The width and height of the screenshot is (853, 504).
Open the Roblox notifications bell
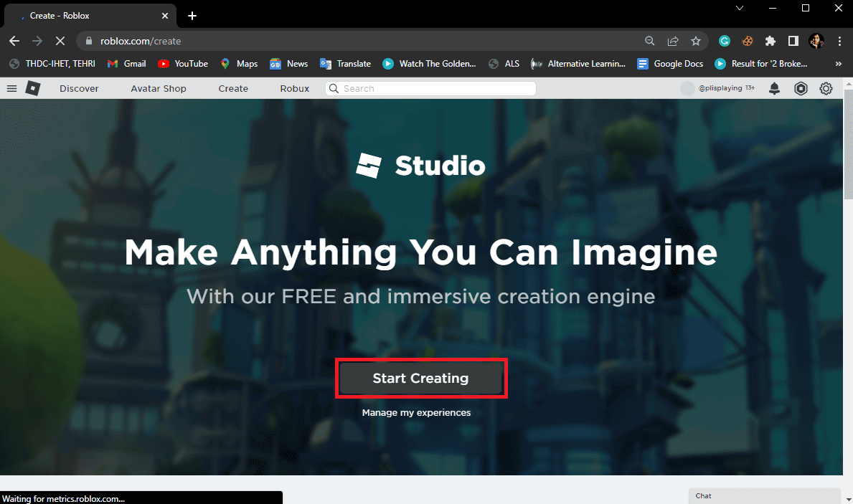click(774, 88)
